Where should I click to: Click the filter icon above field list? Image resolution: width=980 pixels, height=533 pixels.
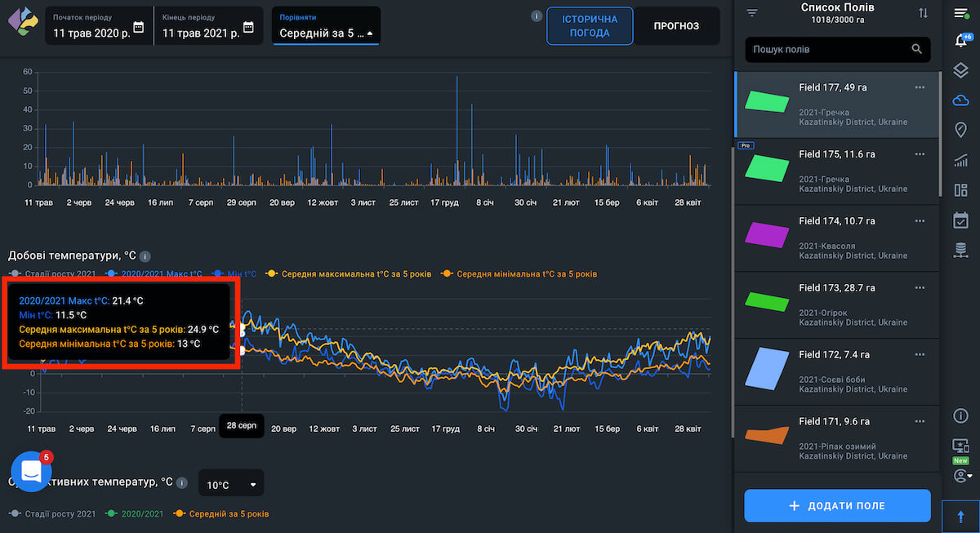(x=752, y=13)
